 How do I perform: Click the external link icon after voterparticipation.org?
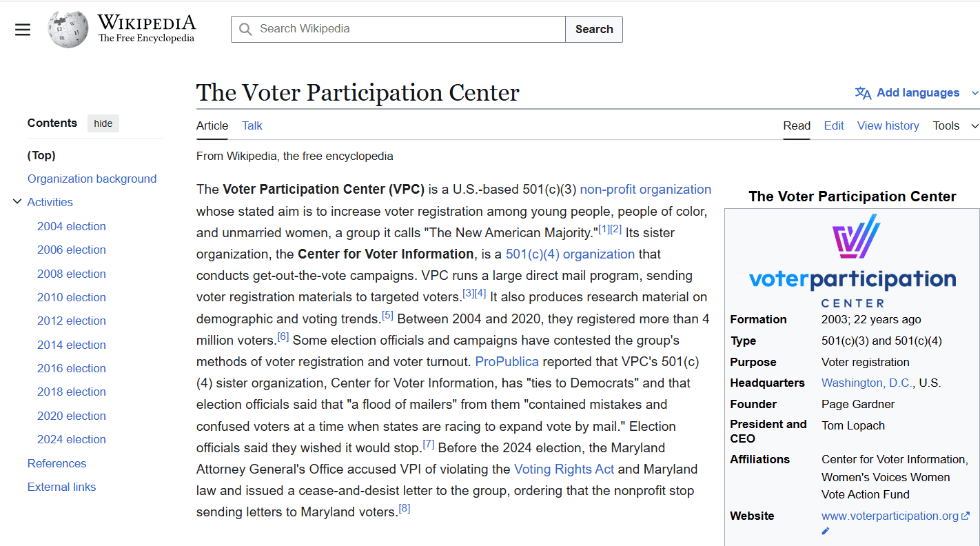966,516
